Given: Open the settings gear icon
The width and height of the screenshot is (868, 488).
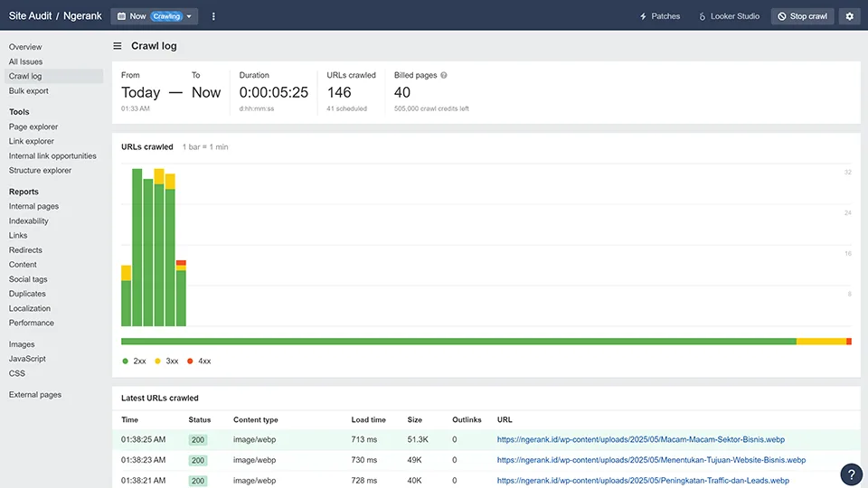Looking at the screenshot, I should [x=849, y=16].
